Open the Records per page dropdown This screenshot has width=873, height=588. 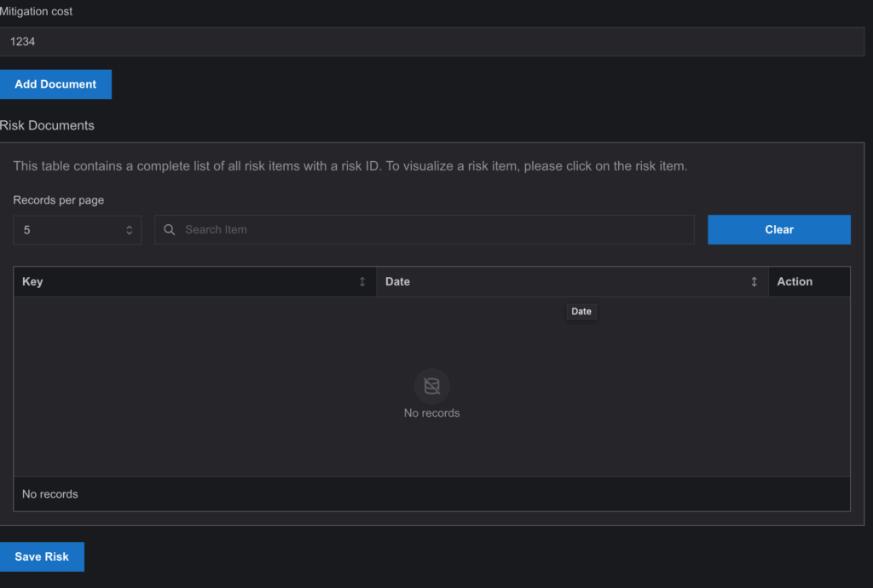point(78,230)
